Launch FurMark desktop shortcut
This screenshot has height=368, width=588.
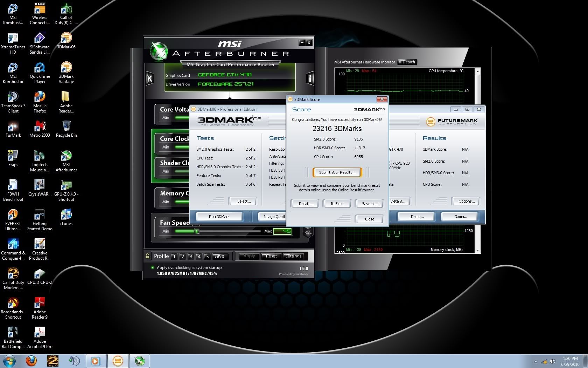13,129
